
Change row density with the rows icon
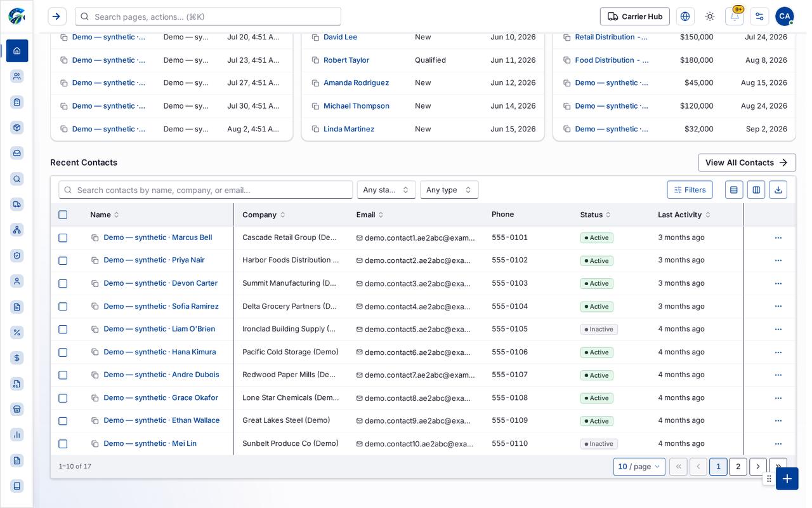pos(734,190)
